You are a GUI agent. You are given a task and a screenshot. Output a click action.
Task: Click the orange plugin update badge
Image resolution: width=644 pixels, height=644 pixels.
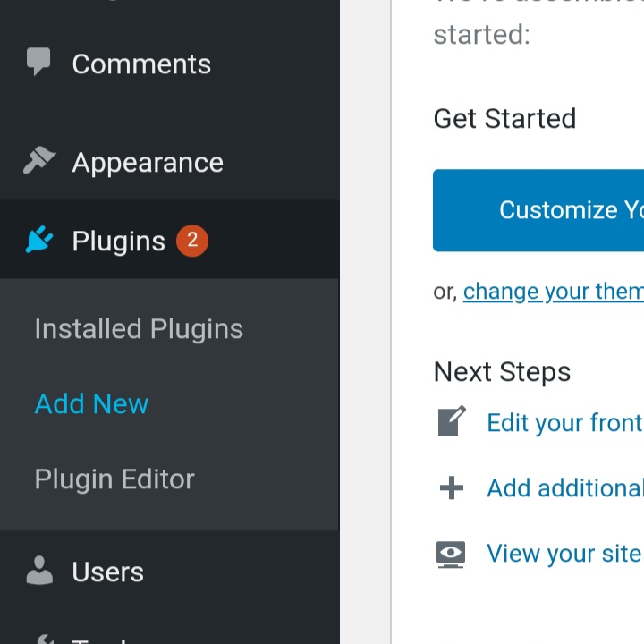(x=192, y=241)
